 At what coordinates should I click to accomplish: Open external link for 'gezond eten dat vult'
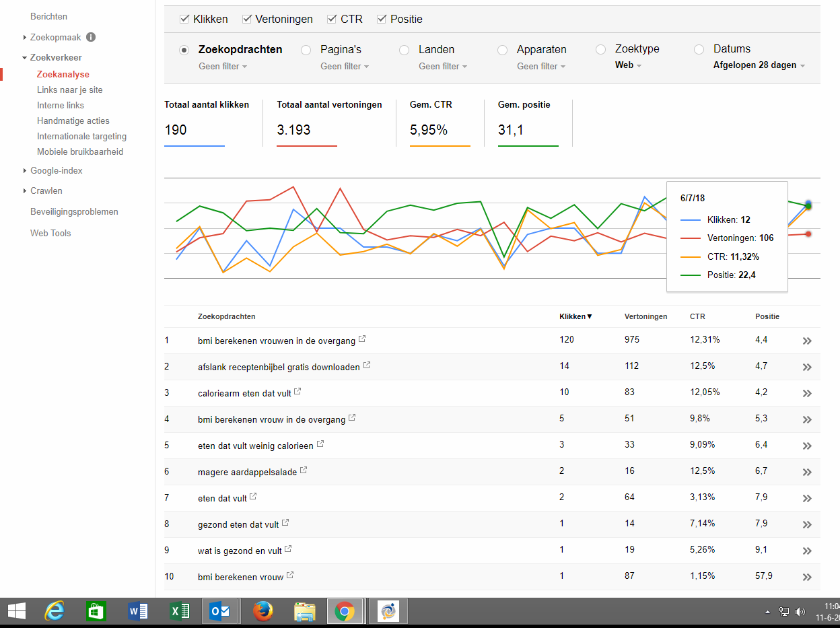pos(285,523)
